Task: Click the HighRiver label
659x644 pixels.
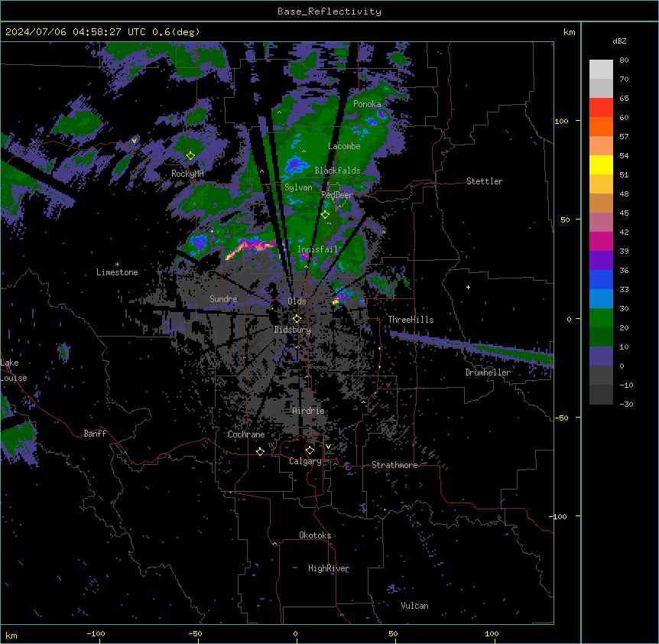Action: click(329, 569)
